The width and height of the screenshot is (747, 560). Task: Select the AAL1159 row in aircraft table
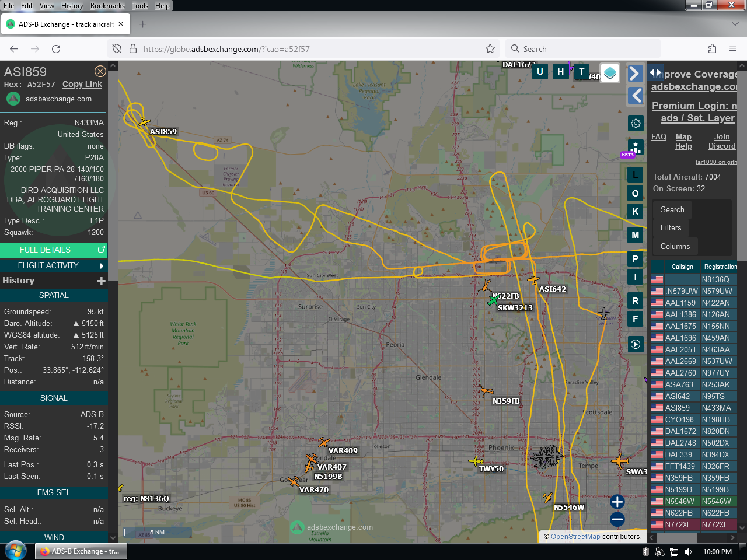pyautogui.click(x=694, y=303)
